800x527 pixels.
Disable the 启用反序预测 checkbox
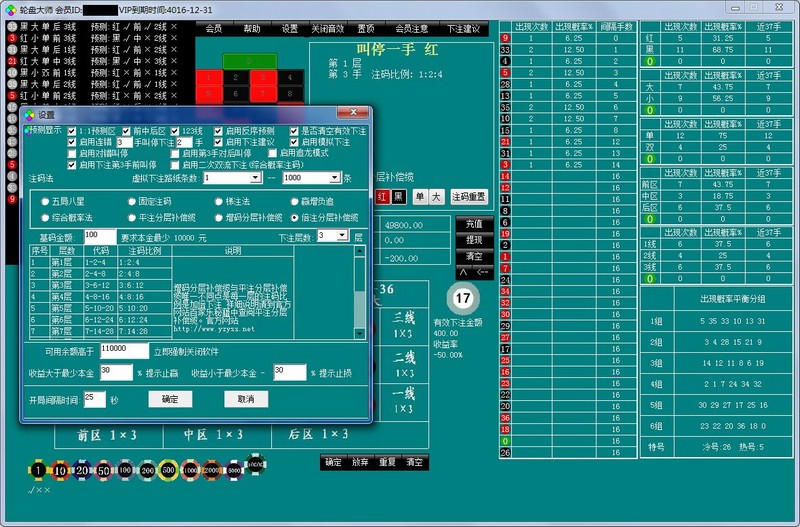click(x=216, y=131)
